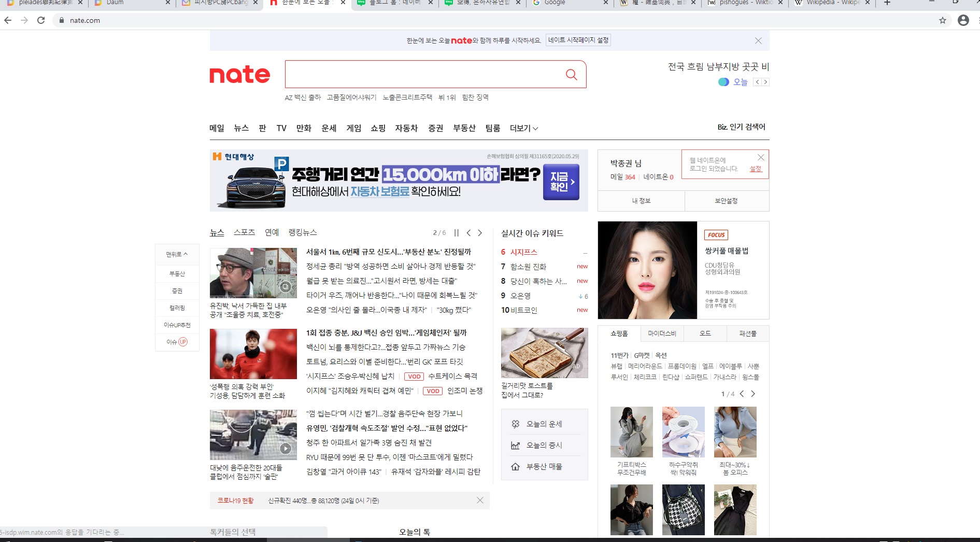
Task: Click the nate logo
Action: click(x=240, y=75)
